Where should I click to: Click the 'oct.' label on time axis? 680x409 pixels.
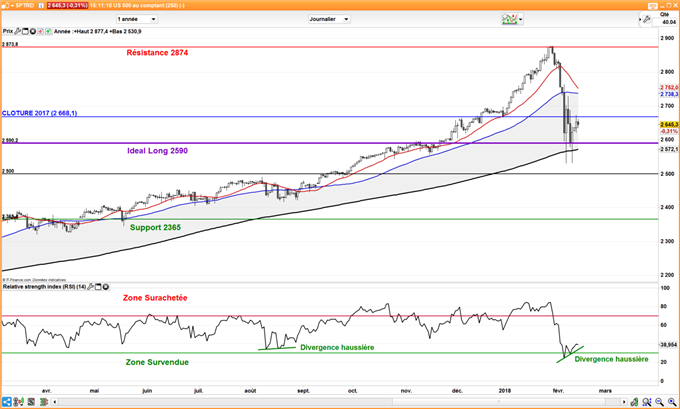(x=353, y=391)
